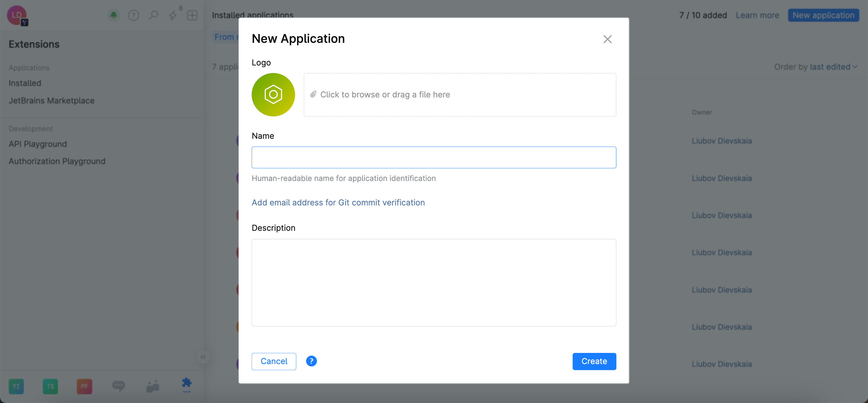This screenshot has height=403, width=868.
Task: Click the Create button
Action: (594, 361)
